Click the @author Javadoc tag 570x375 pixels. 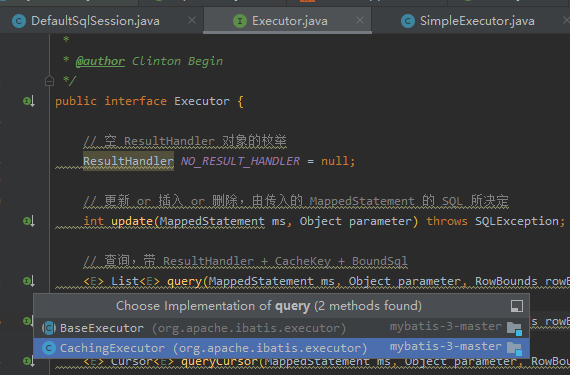[x=100, y=61]
